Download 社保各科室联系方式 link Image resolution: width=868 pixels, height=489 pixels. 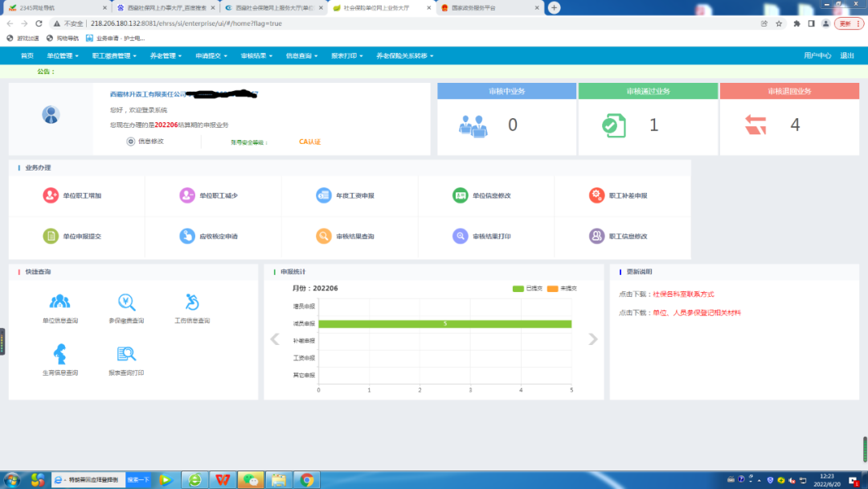coord(683,294)
